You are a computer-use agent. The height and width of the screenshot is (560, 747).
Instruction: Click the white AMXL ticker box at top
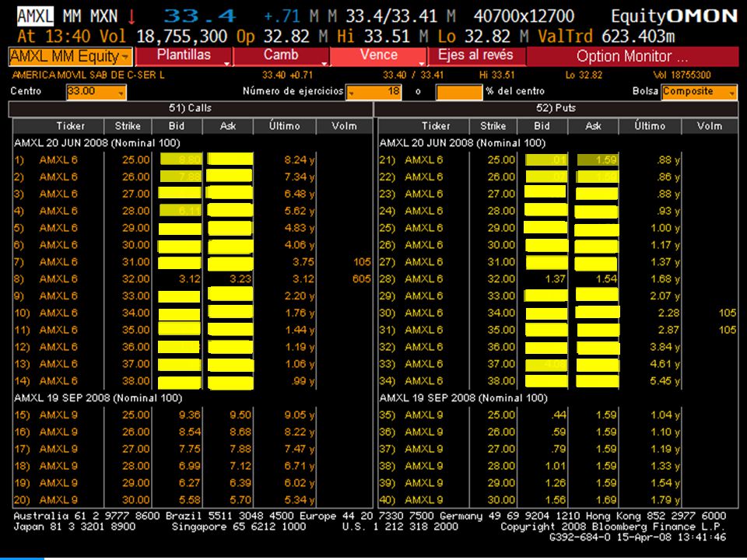(35, 16)
